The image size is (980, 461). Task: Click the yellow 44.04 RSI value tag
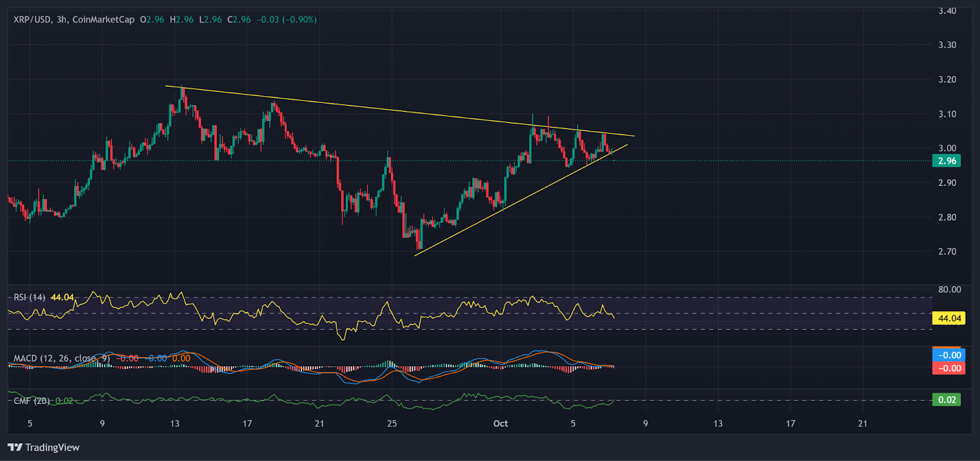[x=949, y=318]
